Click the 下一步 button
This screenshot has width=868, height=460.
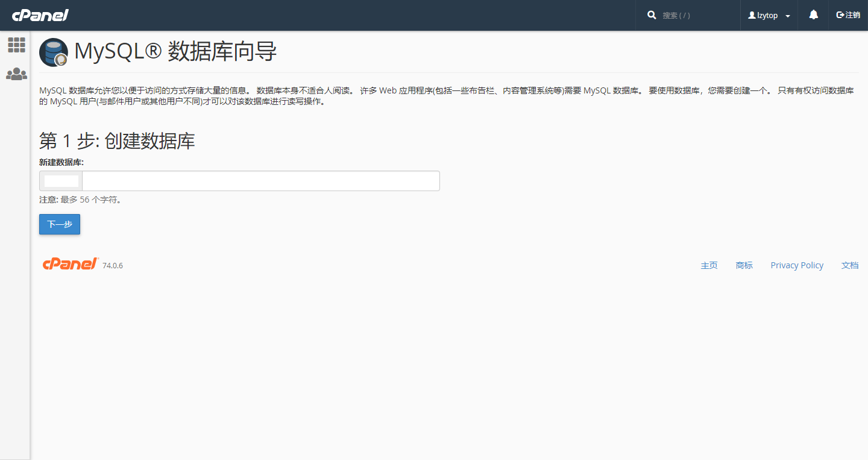click(x=60, y=224)
